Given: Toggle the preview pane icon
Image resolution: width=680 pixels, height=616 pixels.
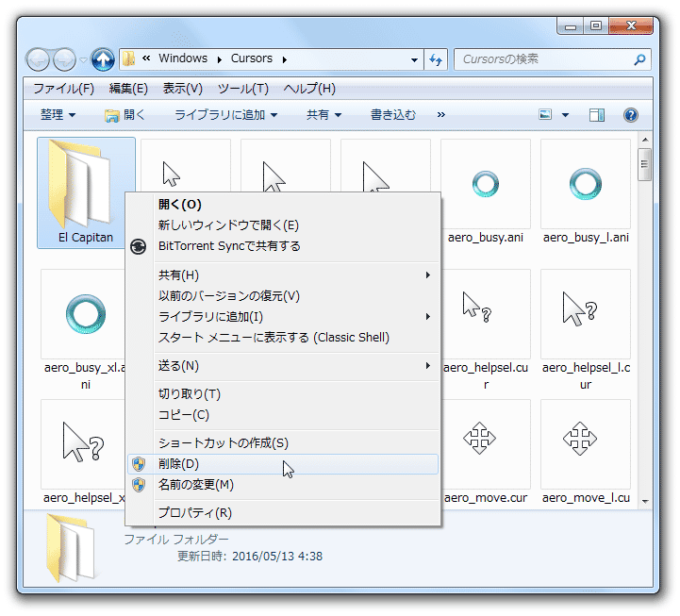Looking at the screenshot, I should coord(597,115).
